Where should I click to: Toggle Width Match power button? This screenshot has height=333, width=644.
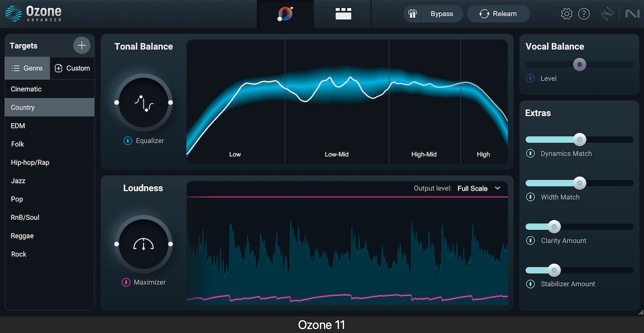(531, 197)
